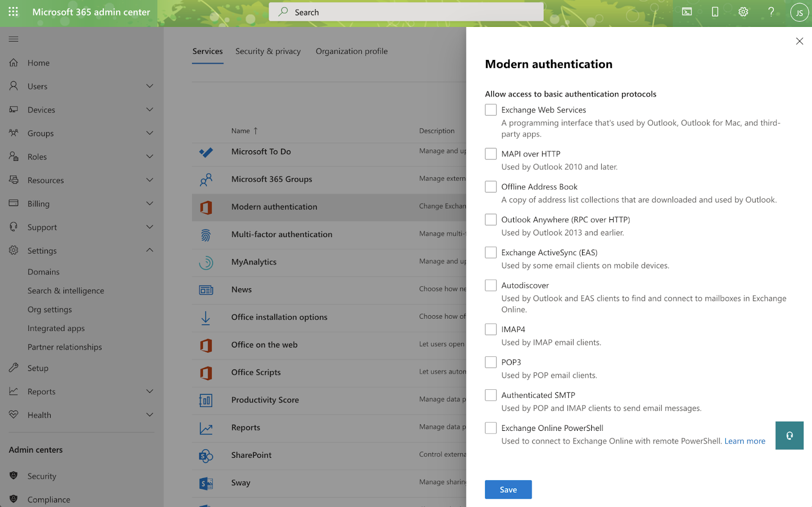The height and width of the screenshot is (507, 812).
Task: Click the Billing card icon
Action: coord(14,203)
